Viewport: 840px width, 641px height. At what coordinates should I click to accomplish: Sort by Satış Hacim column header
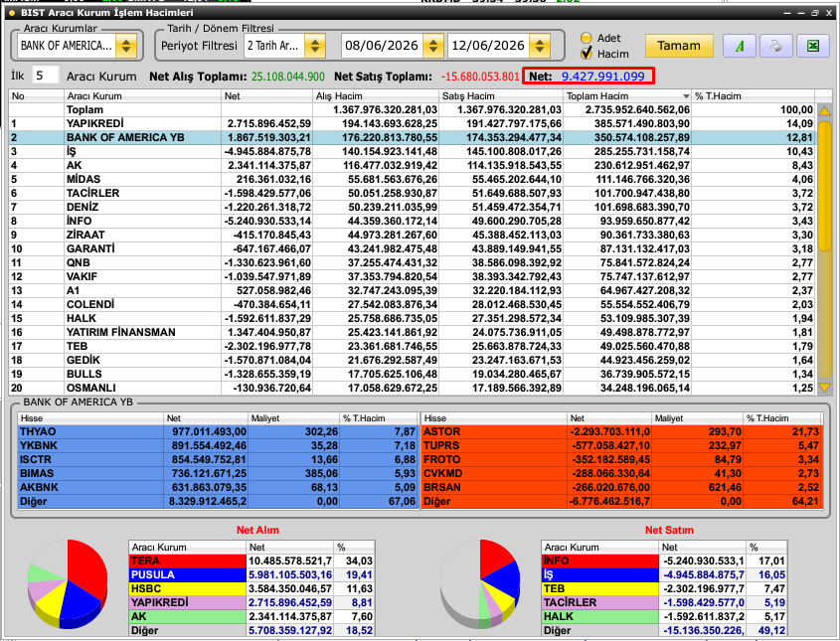point(501,95)
